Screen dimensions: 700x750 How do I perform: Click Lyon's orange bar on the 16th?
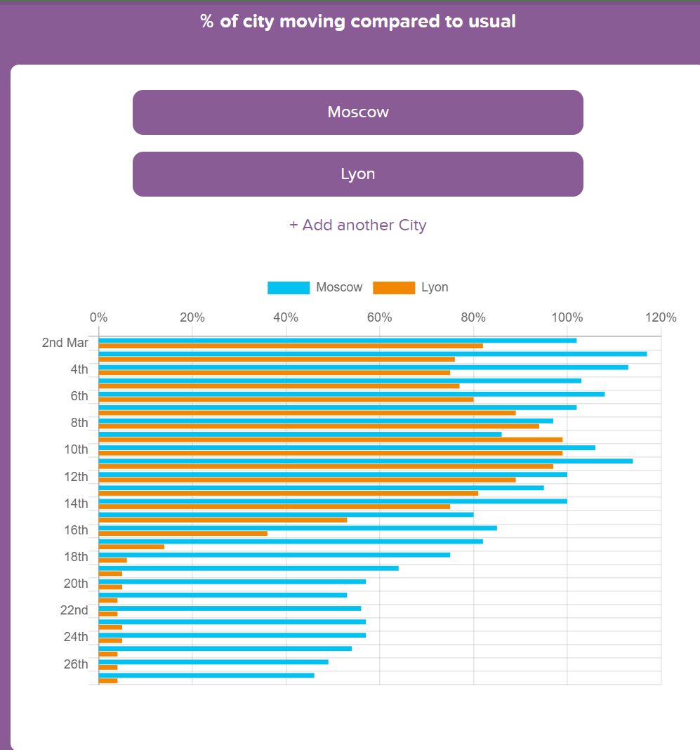(183, 533)
